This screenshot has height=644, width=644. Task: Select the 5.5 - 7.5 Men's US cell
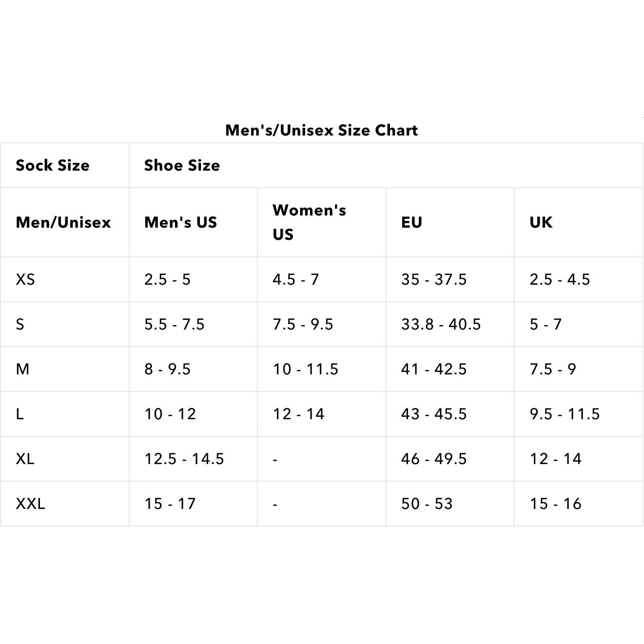(x=174, y=324)
